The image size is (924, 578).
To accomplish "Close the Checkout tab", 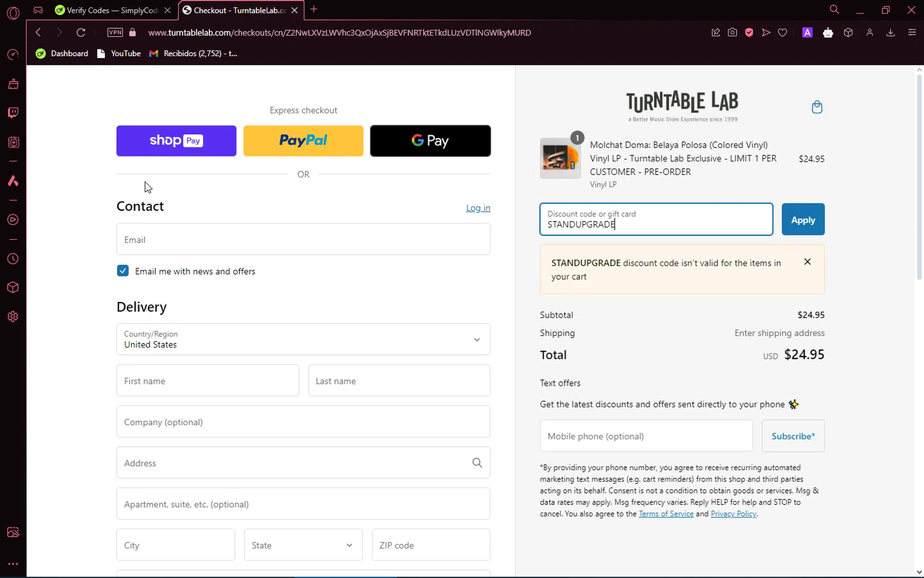I will (294, 10).
